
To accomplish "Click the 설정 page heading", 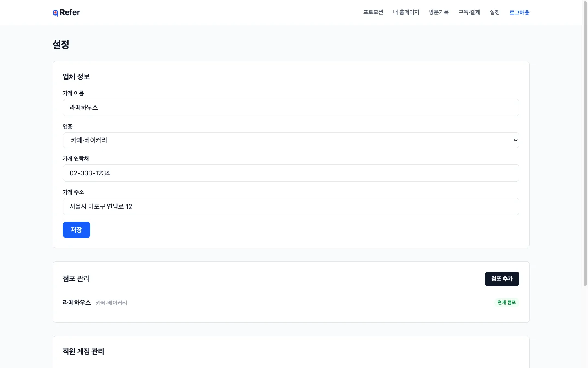I will coord(61,45).
